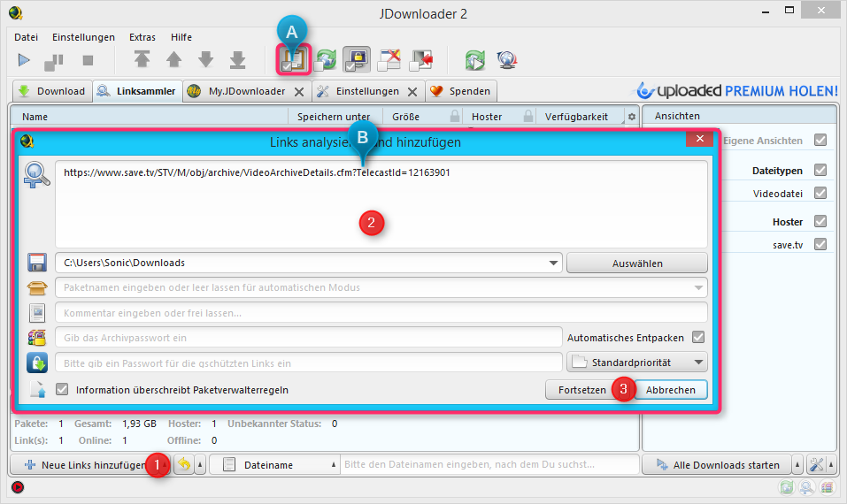
Task: Click the move to top arrow icon
Action: 142,60
